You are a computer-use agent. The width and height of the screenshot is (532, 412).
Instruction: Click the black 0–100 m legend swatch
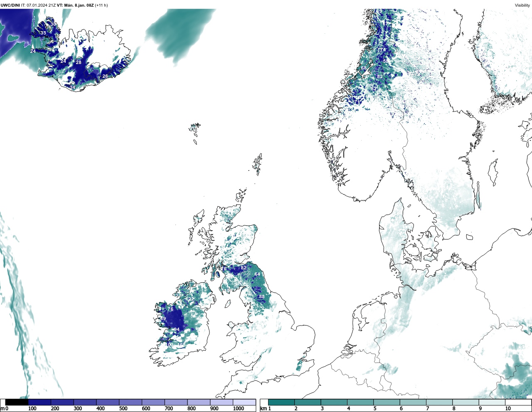pos(17,402)
